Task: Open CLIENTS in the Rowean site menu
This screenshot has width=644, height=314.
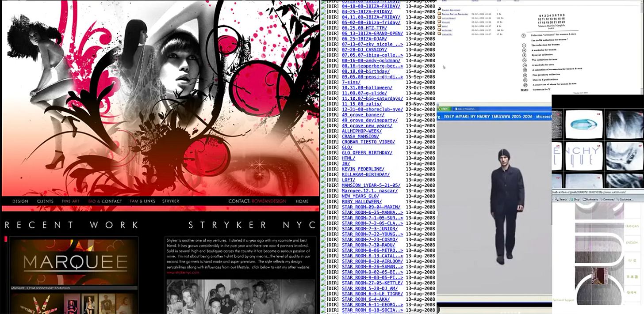Action: click(45, 201)
